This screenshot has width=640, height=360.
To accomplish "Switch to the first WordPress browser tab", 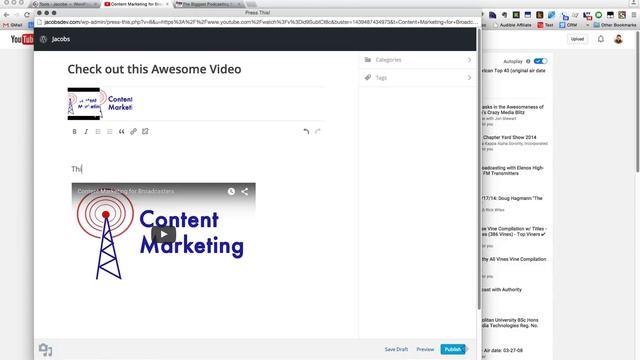I will pyautogui.click(x=65, y=4).
